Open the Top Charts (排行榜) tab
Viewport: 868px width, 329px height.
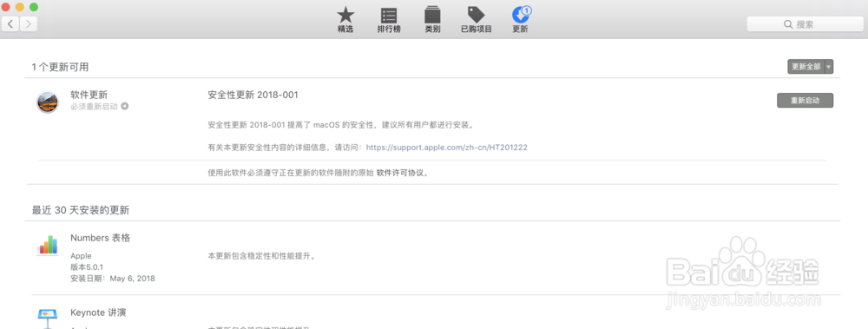pyautogui.click(x=389, y=20)
